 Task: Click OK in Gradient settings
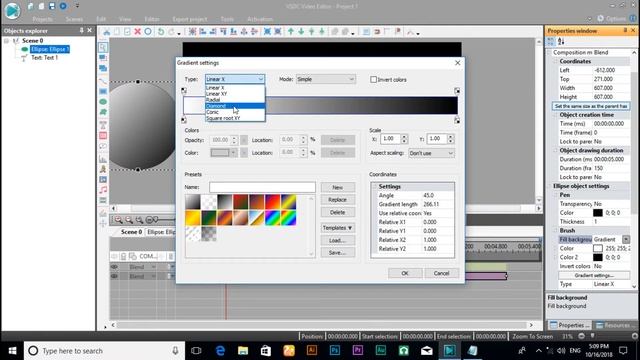pyautogui.click(x=405, y=273)
